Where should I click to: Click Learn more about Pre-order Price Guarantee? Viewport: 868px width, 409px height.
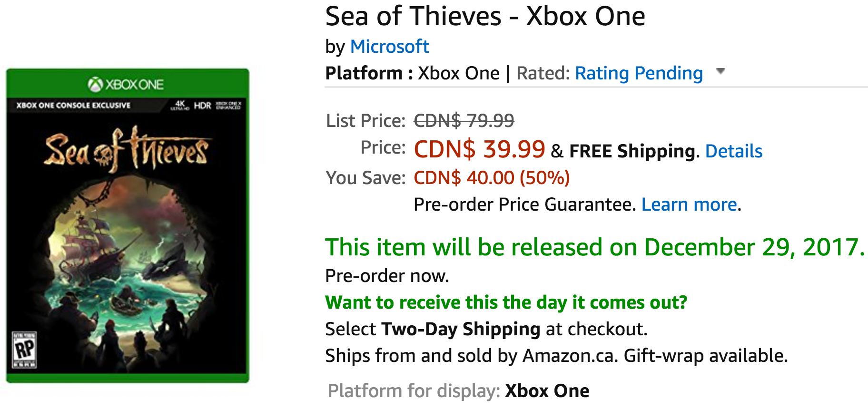[x=689, y=204]
